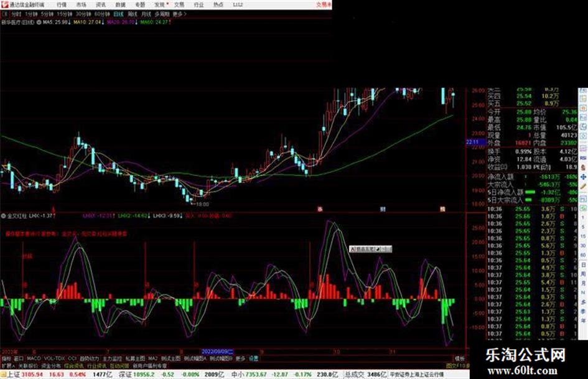Open the 资讯 menu
Screen dimensions: 588x379
(x=101, y=4)
